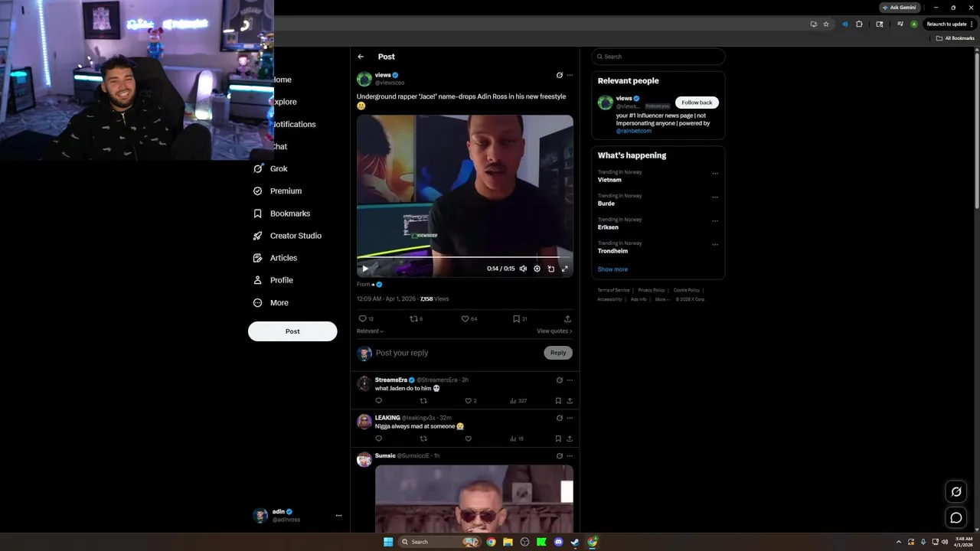This screenshot has width=980, height=551.
Task: Open more options on StreamsEra reply
Action: tap(570, 380)
